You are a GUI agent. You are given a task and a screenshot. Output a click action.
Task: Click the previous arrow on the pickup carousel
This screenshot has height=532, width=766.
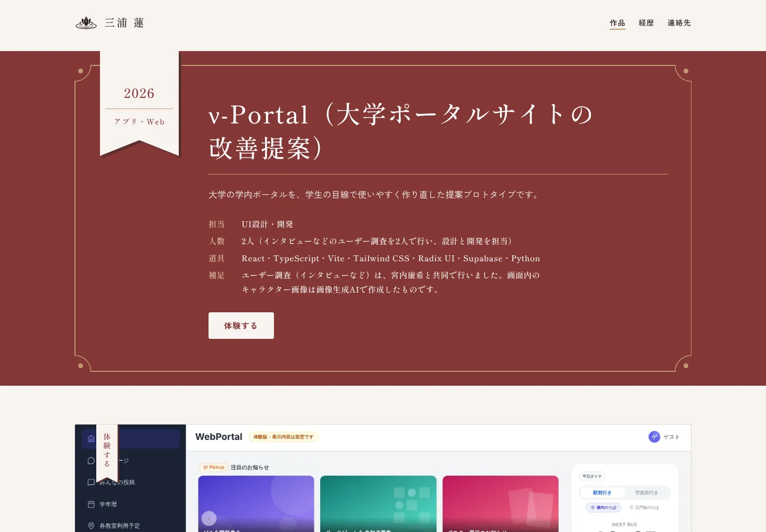pos(209,518)
